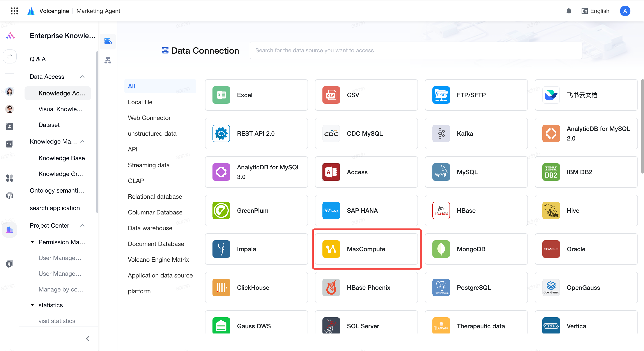The height and width of the screenshot is (351, 644).
Task: Open the hierarchy structure icon
Action: pyautogui.click(x=108, y=60)
